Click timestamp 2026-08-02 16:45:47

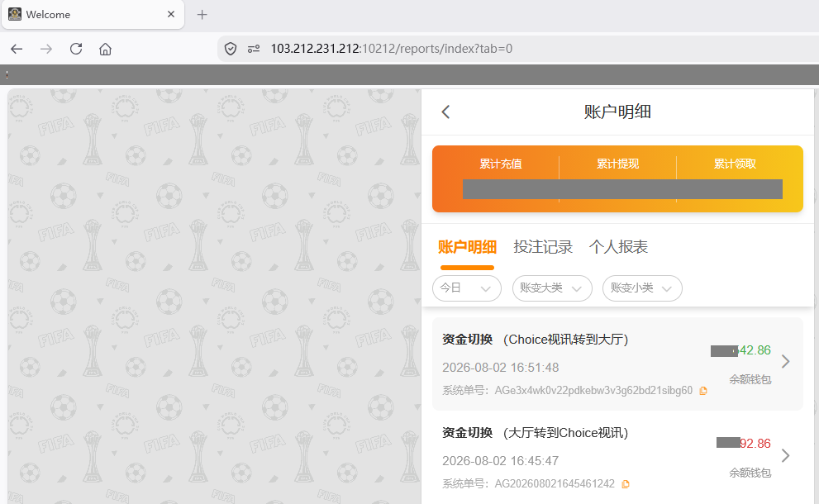click(x=500, y=461)
